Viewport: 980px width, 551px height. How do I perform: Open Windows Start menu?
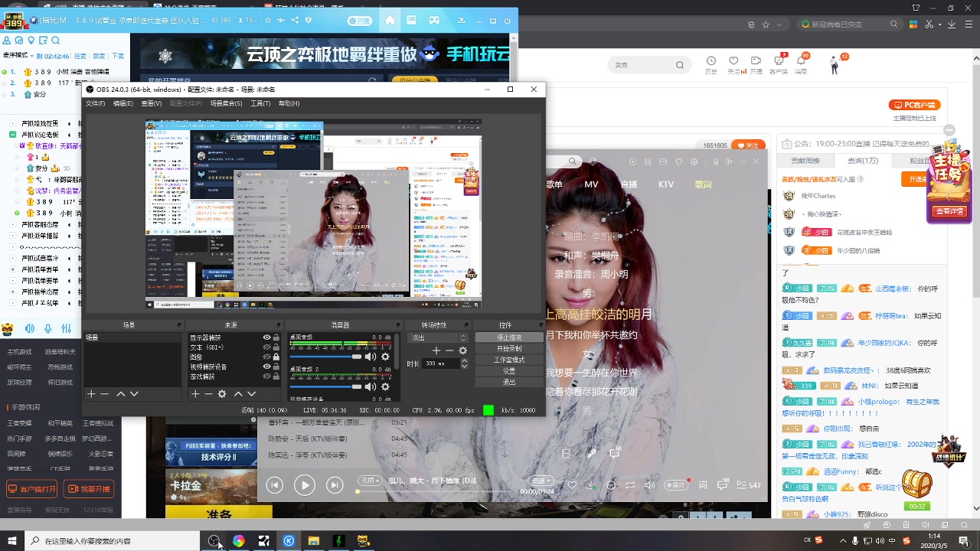tap(11, 541)
